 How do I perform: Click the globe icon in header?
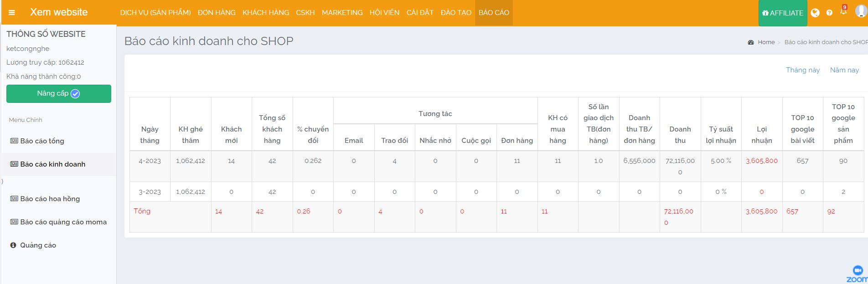[x=815, y=13]
